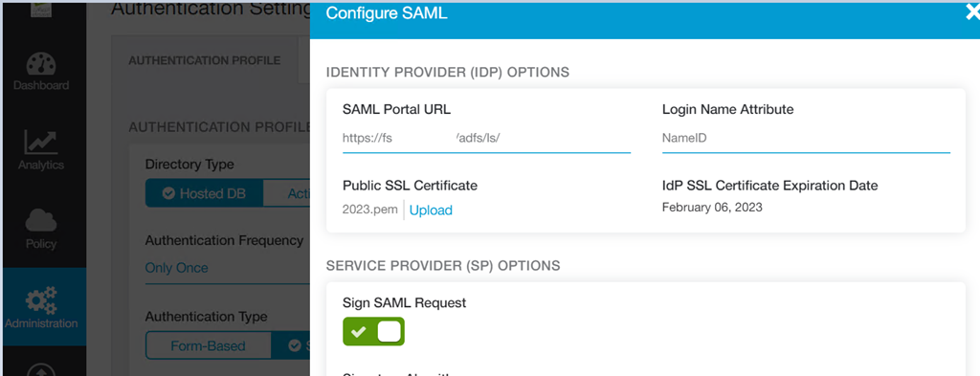Open the Analytics chart icon in sidebar
This screenshot has height=376, width=980.
point(40,143)
